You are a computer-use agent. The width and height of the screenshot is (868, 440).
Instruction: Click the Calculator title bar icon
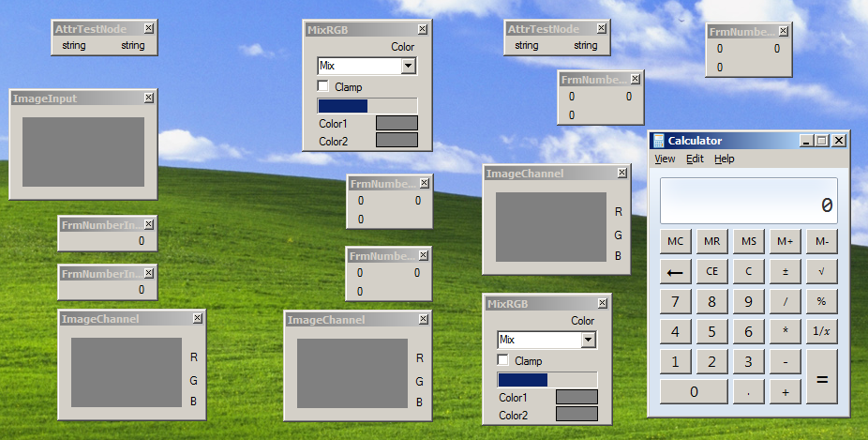(x=658, y=141)
